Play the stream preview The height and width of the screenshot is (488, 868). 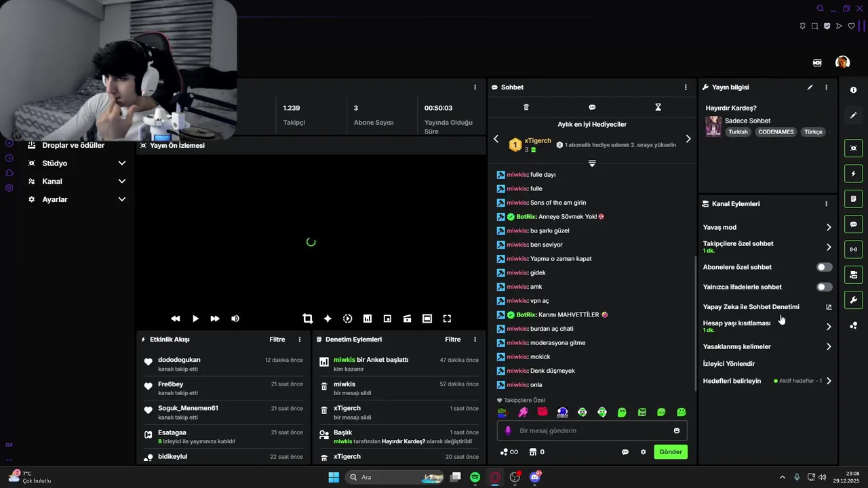(195, 319)
